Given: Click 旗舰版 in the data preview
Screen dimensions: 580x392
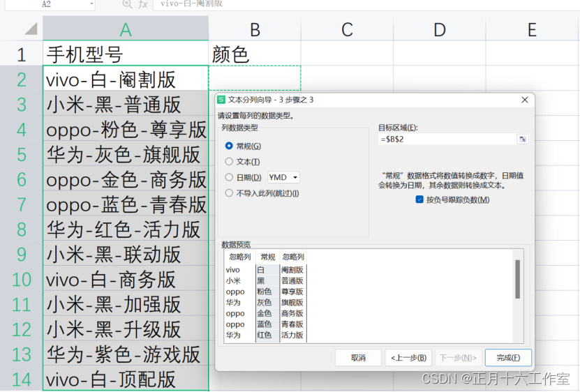Looking at the screenshot, I should [292, 303].
